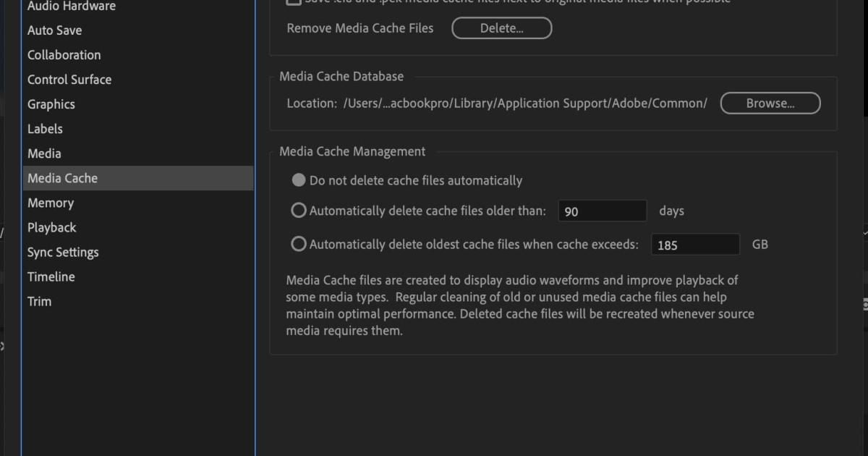Image resolution: width=868 pixels, height=456 pixels.
Task: Select the Media preferences category
Action: click(x=44, y=153)
